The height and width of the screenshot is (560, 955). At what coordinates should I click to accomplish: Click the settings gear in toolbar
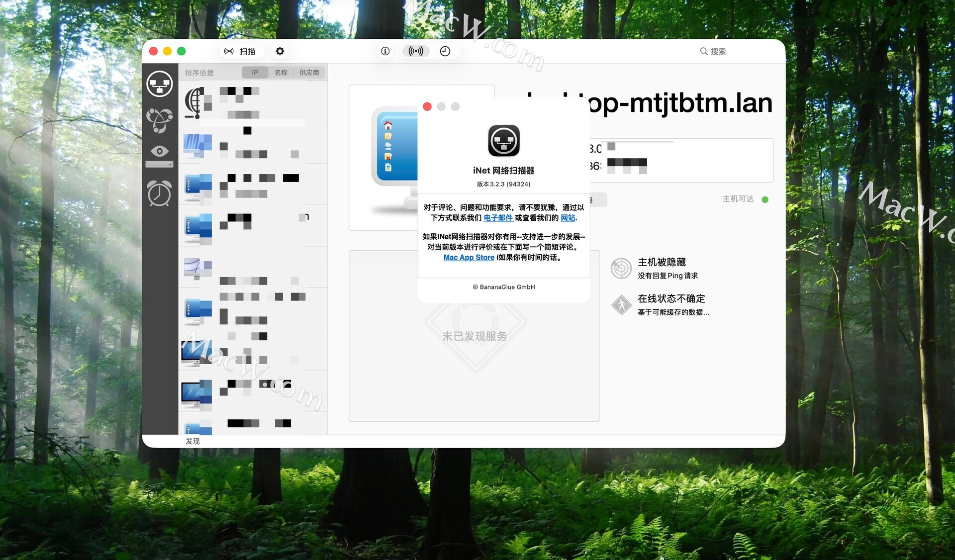click(x=280, y=51)
